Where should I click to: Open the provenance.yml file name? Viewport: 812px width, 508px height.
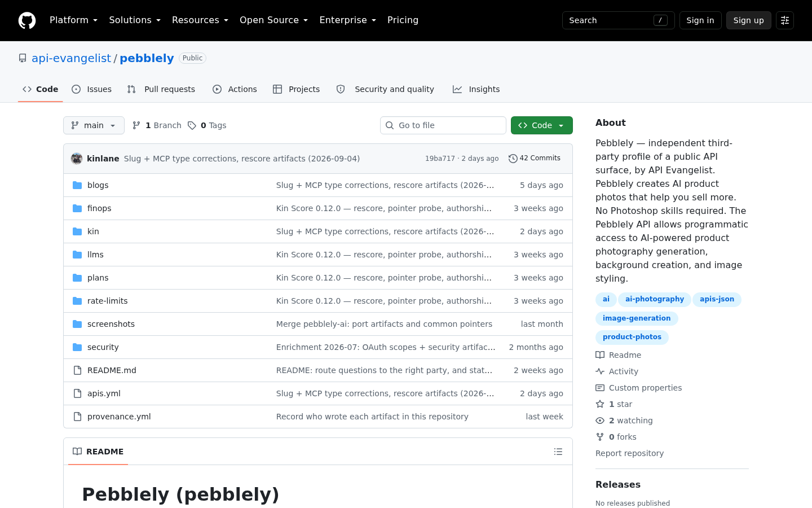pyautogui.click(x=119, y=417)
